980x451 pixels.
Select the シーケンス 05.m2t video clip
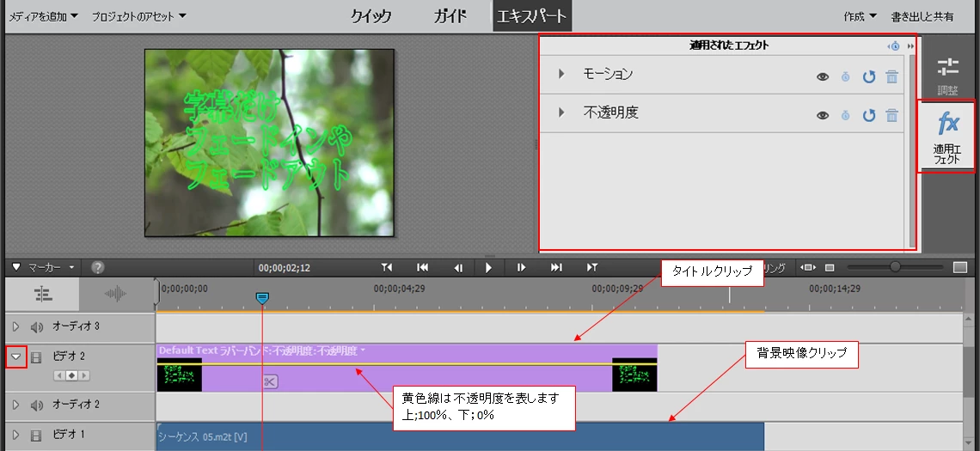point(460,436)
